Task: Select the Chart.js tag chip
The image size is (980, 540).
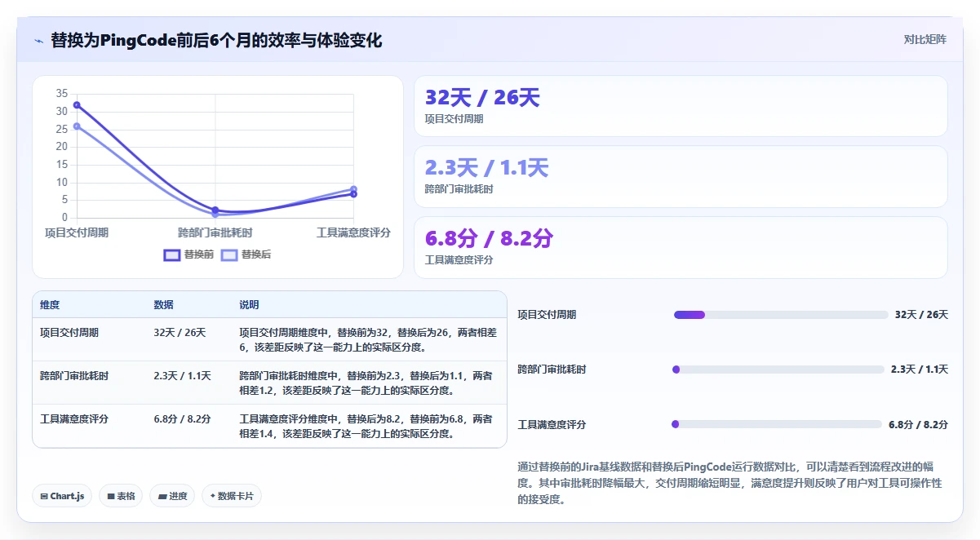Action: pos(62,496)
